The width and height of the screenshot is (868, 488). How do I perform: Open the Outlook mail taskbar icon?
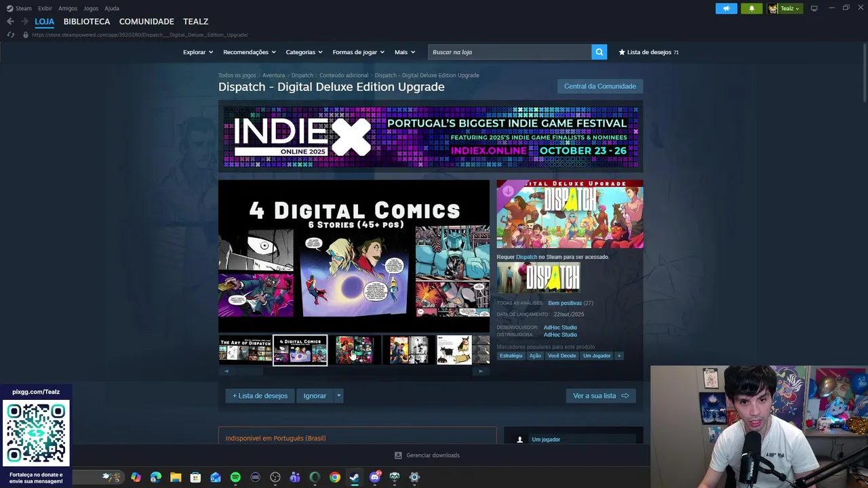click(x=216, y=477)
